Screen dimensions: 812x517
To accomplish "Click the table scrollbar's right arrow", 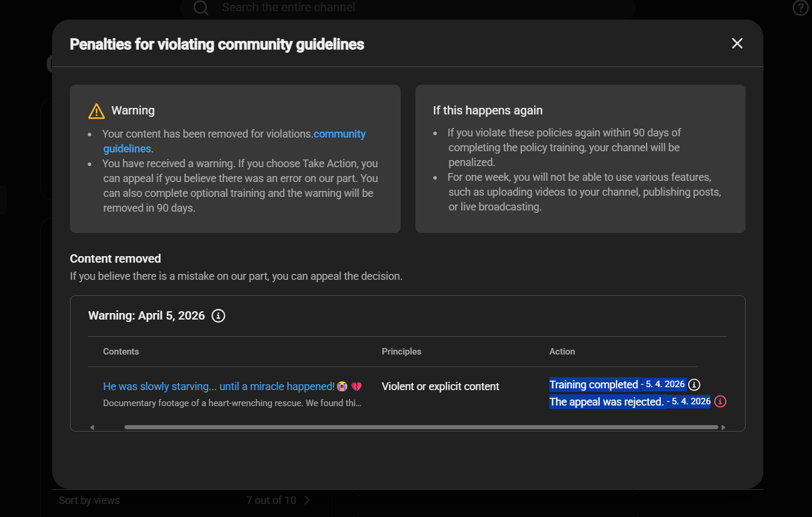I will (x=723, y=427).
